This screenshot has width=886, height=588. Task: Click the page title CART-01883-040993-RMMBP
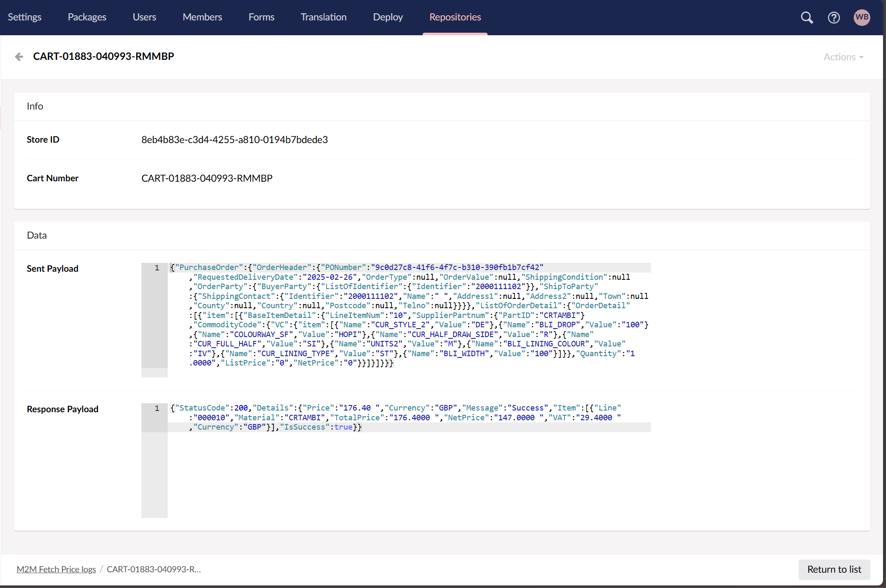104,56
